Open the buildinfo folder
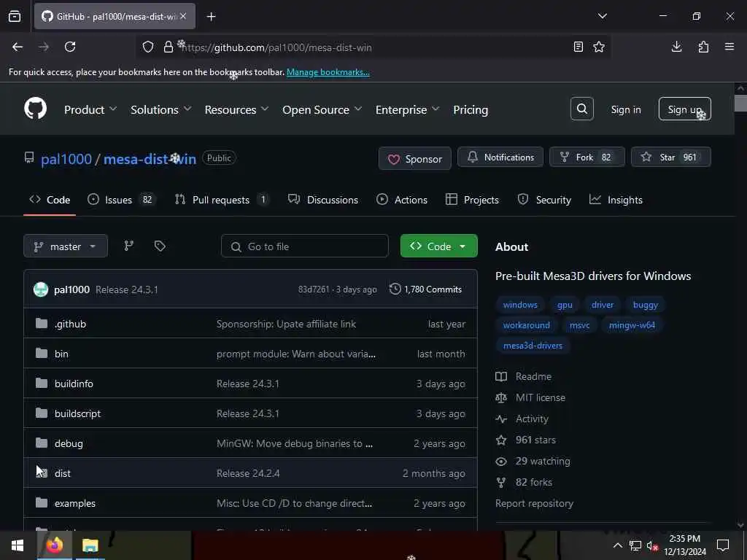Viewport: 747px width, 560px height. coord(74,384)
